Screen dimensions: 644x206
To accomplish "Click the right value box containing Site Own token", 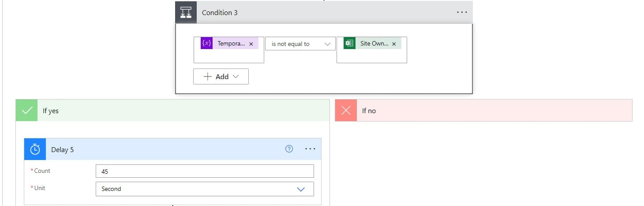I will (x=372, y=50).
